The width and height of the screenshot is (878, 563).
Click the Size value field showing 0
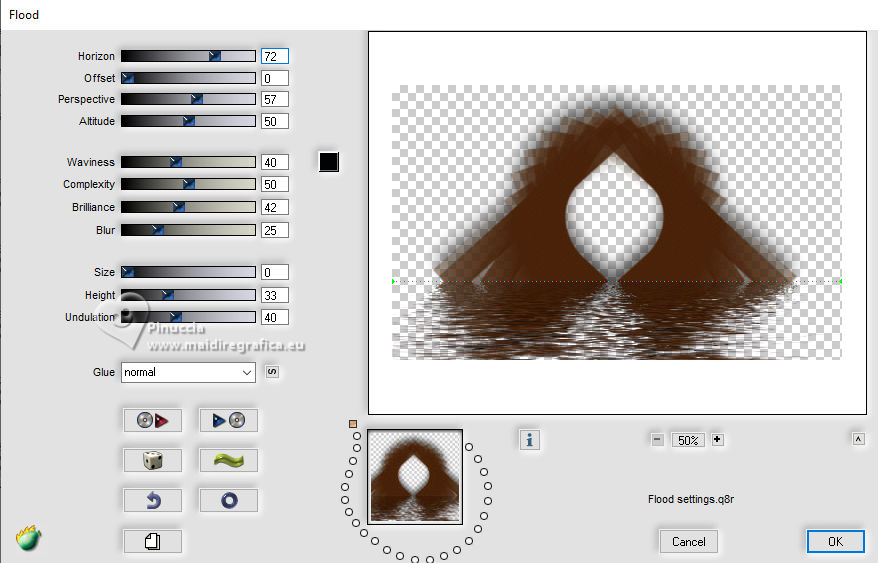point(275,272)
